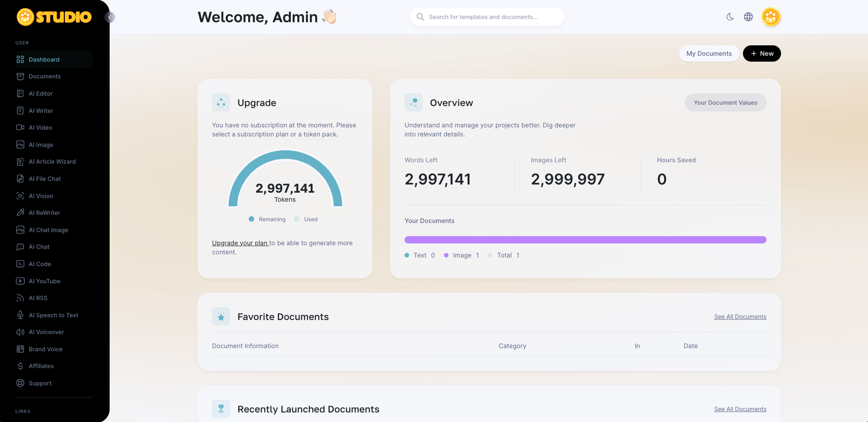
Task: Click the AI Code terminal icon
Action: tap(20, 264)
